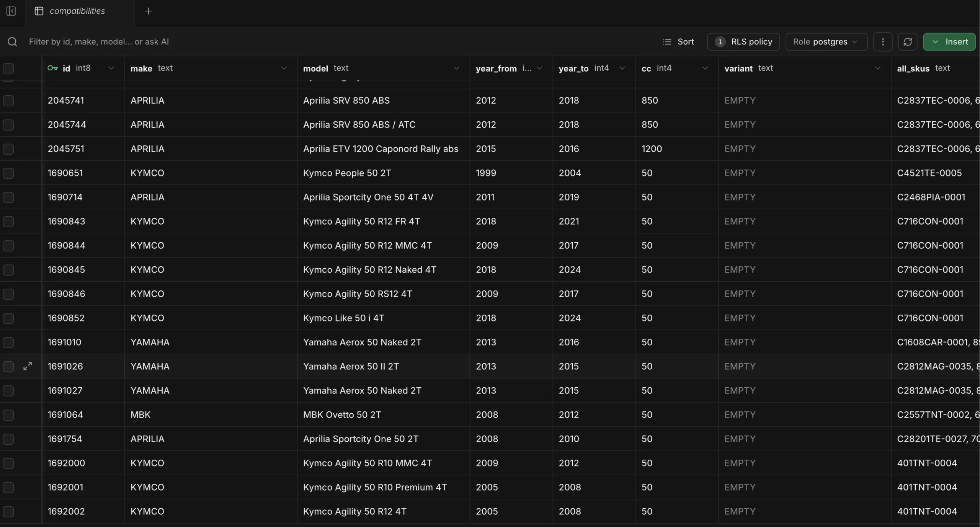Click cell Kymco Agility 50 R12 FR 4T
This screenshot has height=527, width=980.
click(x=384, y=221)
